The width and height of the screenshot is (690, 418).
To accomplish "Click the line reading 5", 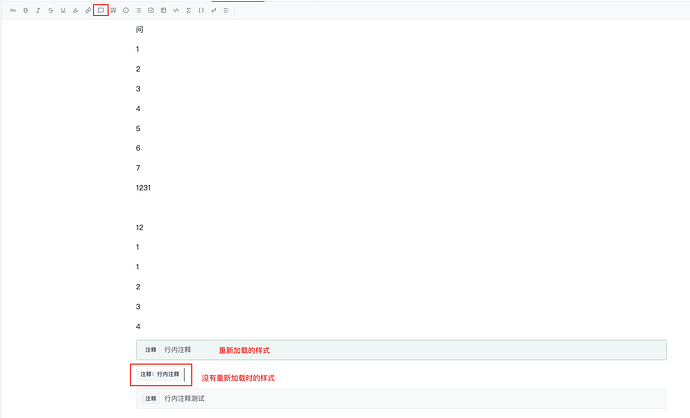I will [x=138, y=128].
